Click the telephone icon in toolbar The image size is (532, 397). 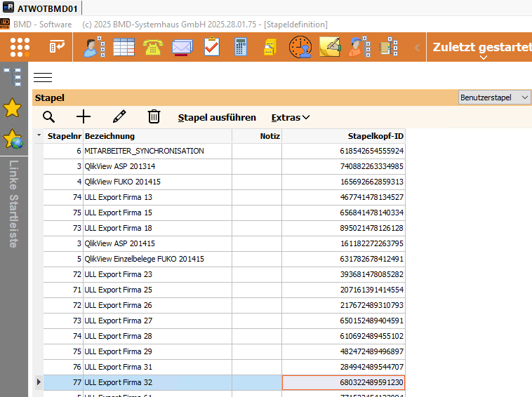point(153,47)
